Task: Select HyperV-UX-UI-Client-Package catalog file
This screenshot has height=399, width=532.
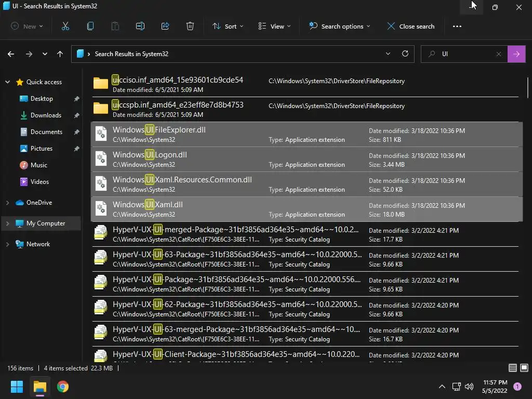Action: (x=305, y=355)
